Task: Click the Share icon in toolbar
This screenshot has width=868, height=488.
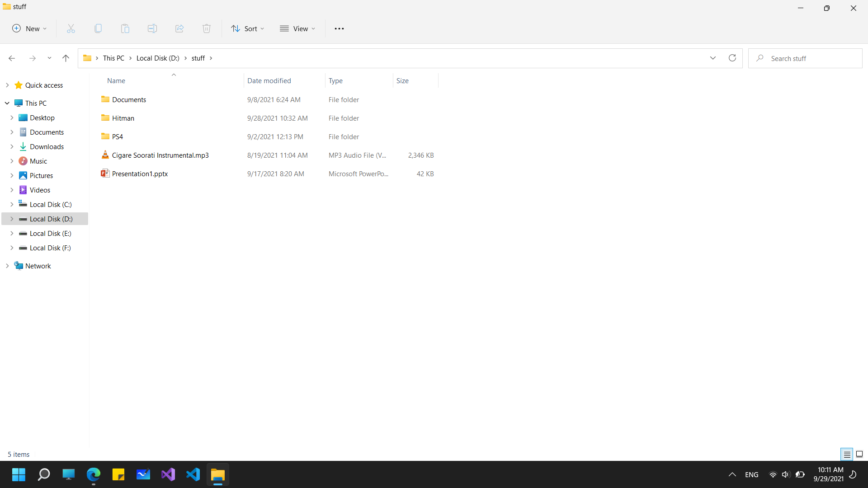Action: point(179,28)
